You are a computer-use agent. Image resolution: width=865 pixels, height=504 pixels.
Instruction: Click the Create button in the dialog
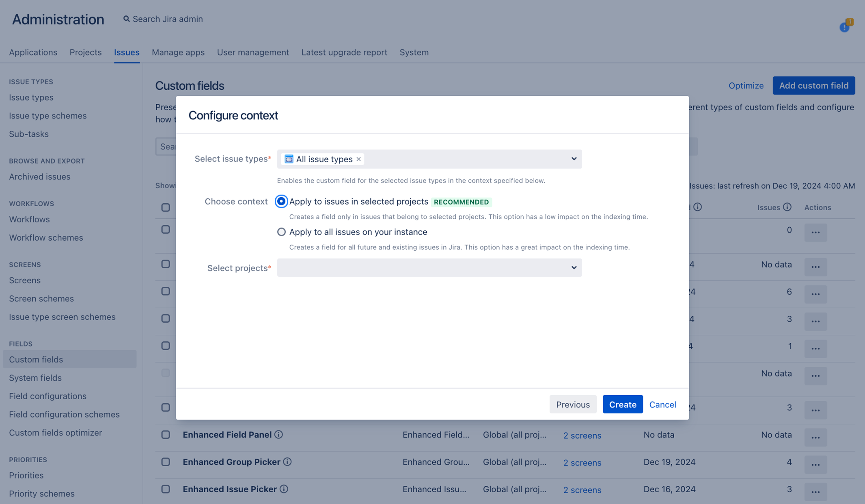click(622, 404)
